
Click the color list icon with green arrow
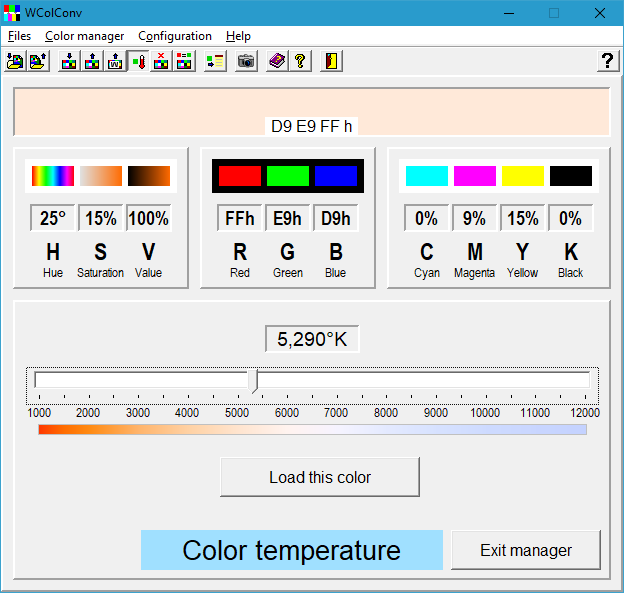[215, 61]
